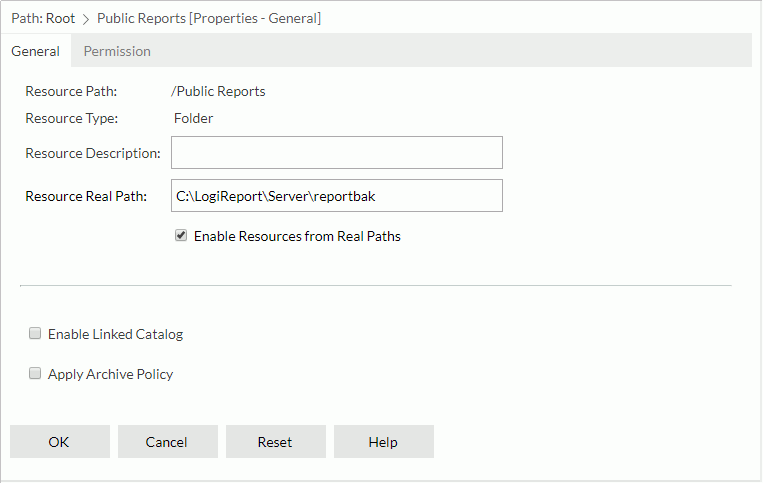Click the Resource Real Path label
This screenshot has height=483, width=763.
tap(86, 196)
